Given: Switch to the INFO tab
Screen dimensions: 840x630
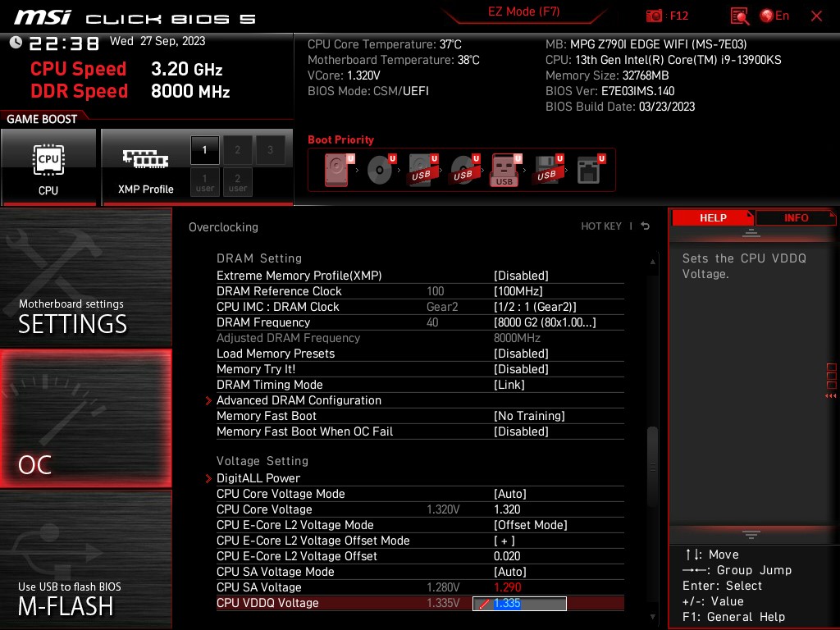Looking at the screenshot, I should click(796, 217).
